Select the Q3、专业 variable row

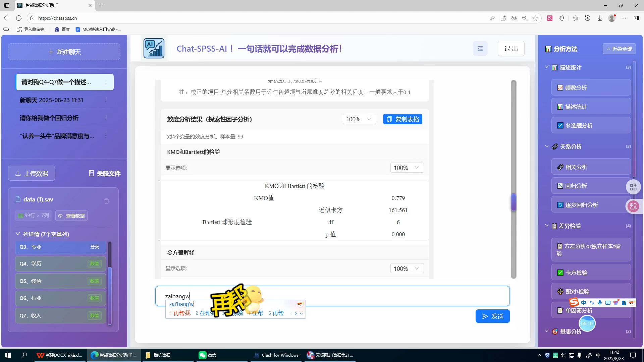[x=60, y=247]
